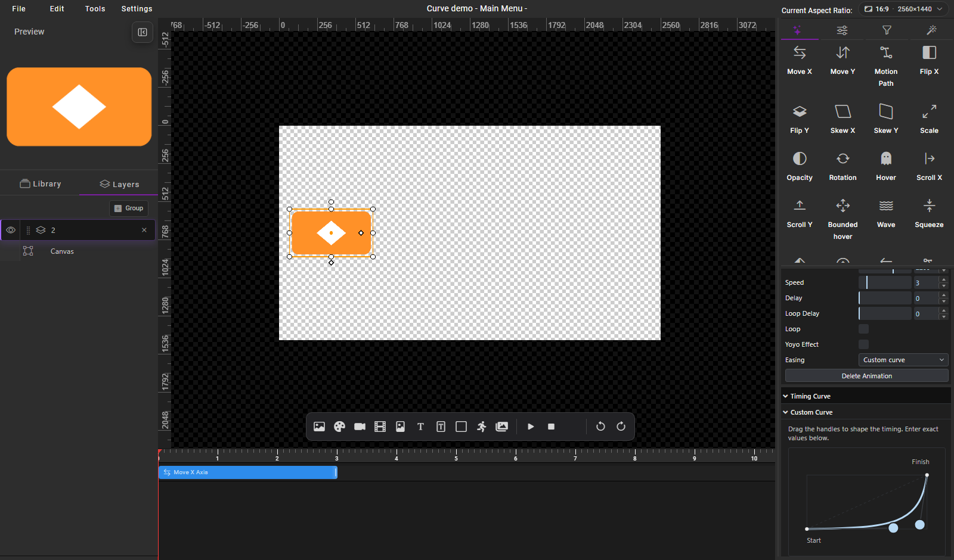Viewport: 954px width, 560px height.
Task: Click the palette icon in bottom toolbar
Action: coord(339,427)
